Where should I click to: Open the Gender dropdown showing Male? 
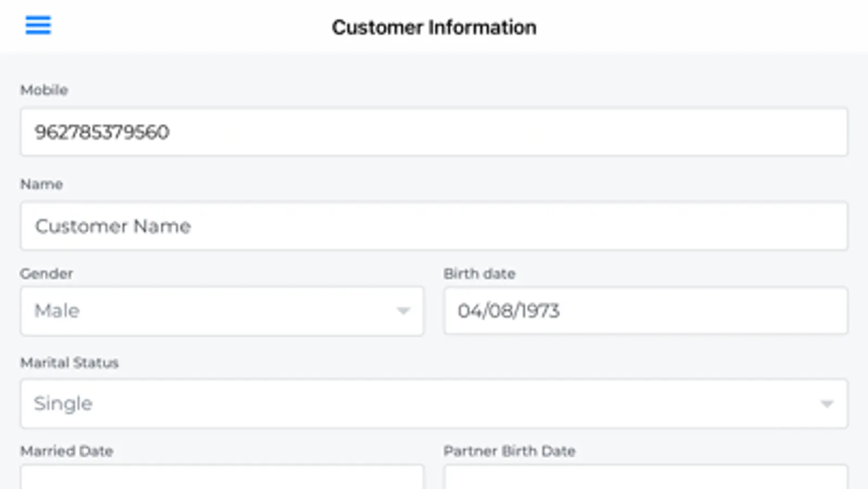212,311
